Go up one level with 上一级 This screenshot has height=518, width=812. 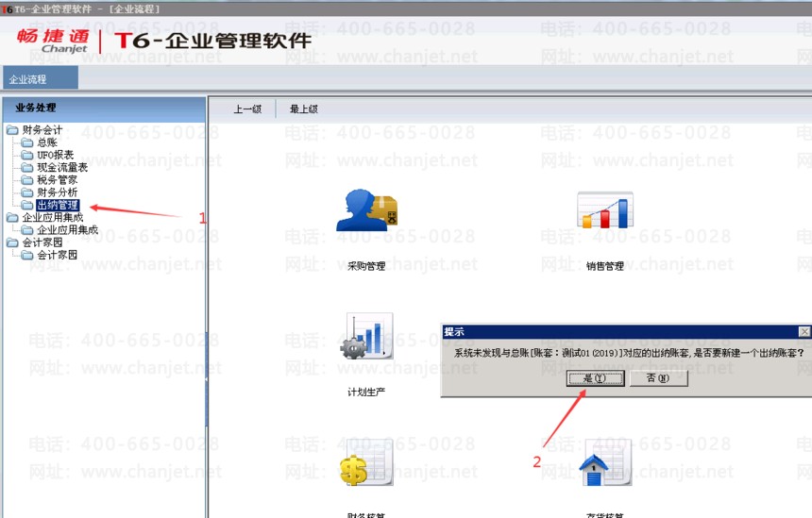click(247, 109)
